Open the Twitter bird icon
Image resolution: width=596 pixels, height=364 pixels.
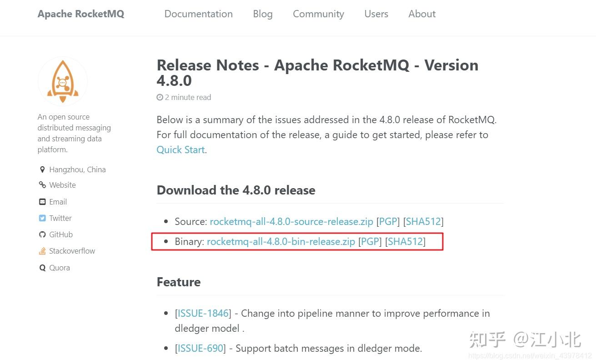click(42, 218)
